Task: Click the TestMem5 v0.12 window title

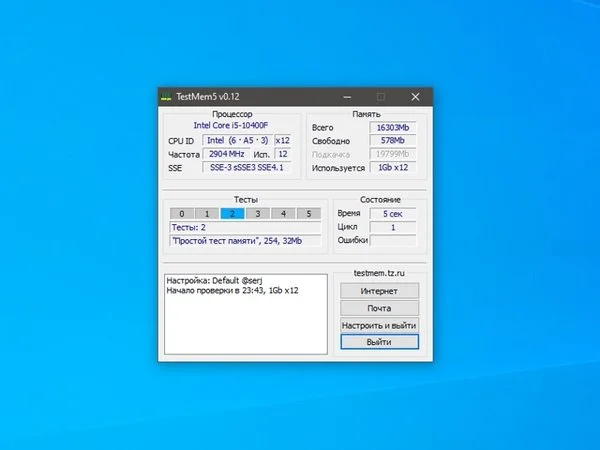Action: (208, 97)
